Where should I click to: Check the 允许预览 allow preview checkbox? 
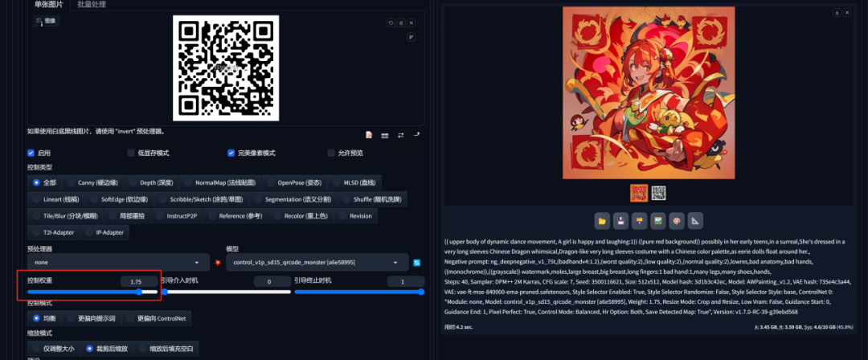(x=331, y=153)
